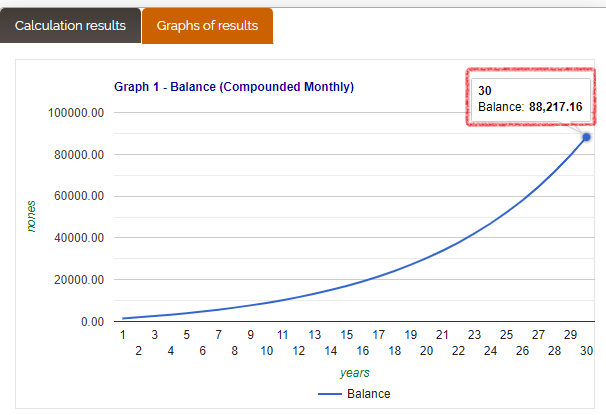Click the x-axis label for year 18
The width and height of the screenshot is (606, 415).
[x=395, y=351]
